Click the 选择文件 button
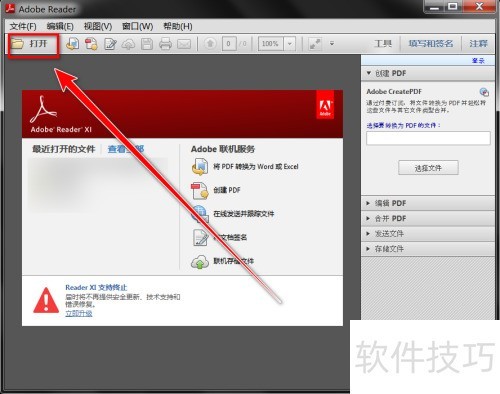 [x=428, y=168]
